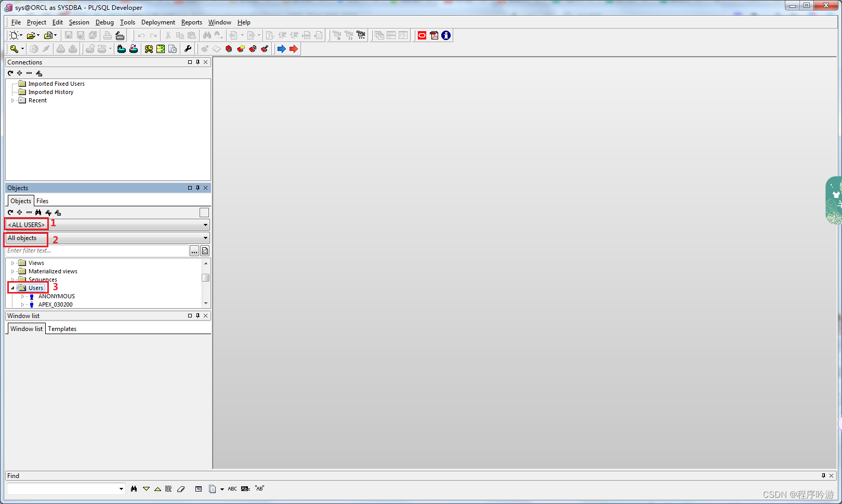
Task: Click the blue database tray icon
Action: 122,49
